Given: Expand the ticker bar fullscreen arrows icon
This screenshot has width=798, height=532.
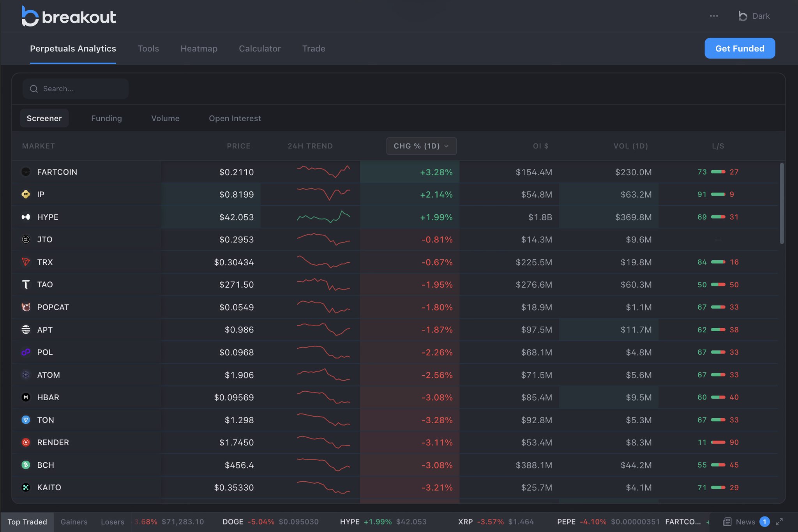Looking at the screenshot, I should [x=779, y=521].
